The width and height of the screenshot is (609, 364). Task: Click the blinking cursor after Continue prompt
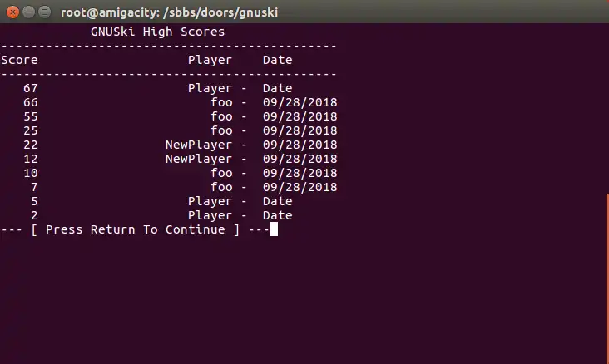(x=274, y=229)
